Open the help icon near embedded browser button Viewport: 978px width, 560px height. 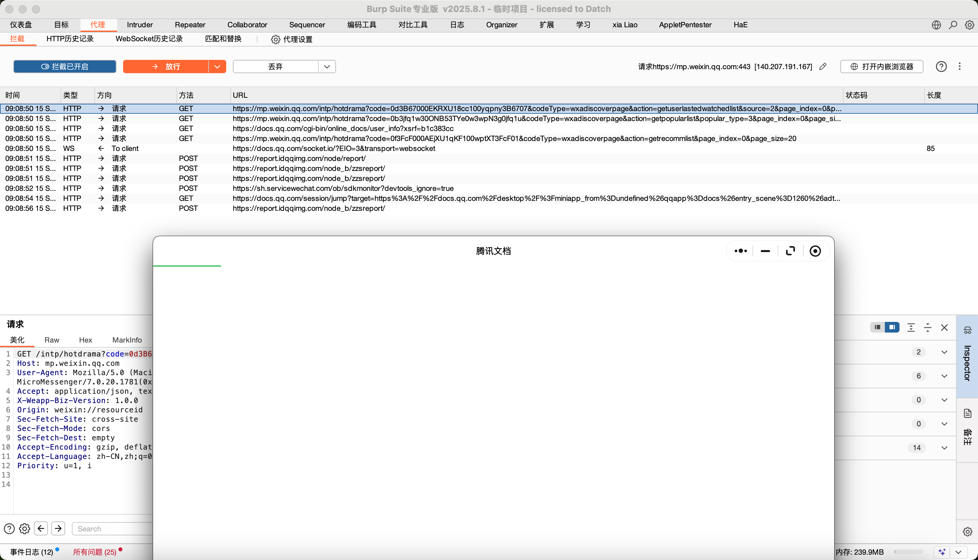pos(941,67)
